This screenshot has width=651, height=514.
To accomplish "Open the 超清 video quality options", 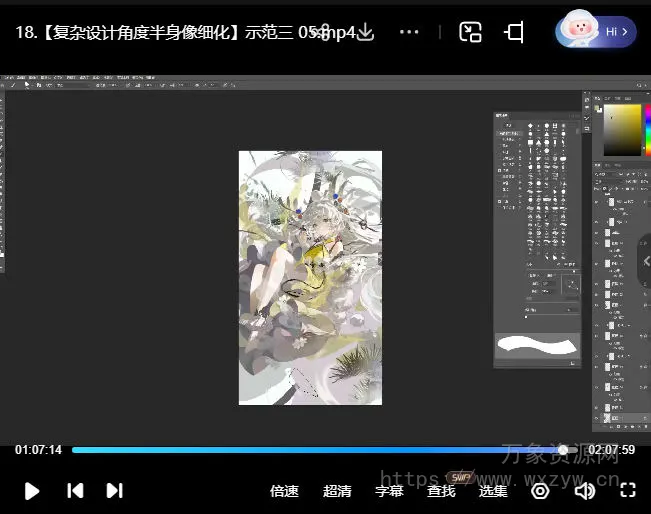I will coord(337,491).
